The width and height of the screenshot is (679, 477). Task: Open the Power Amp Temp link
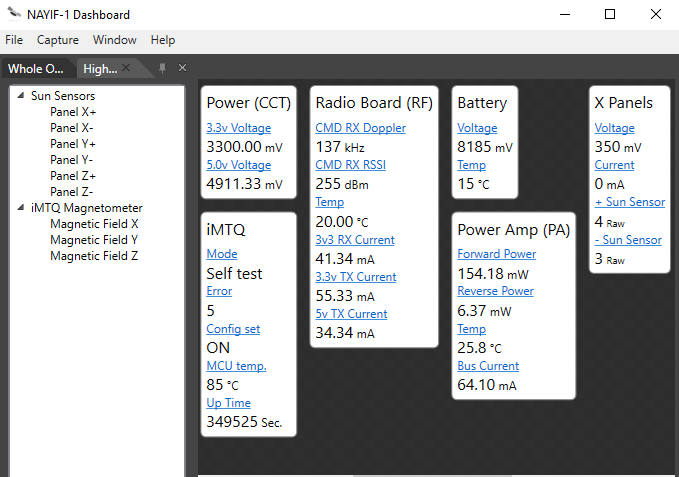pyautogui.click(x=472, y=329)
